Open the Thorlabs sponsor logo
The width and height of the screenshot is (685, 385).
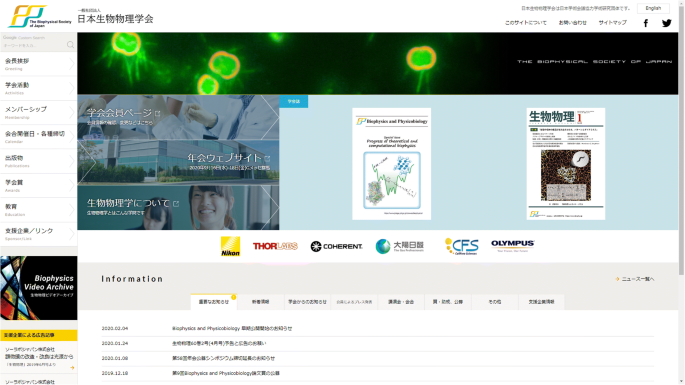tap(275, 246)
